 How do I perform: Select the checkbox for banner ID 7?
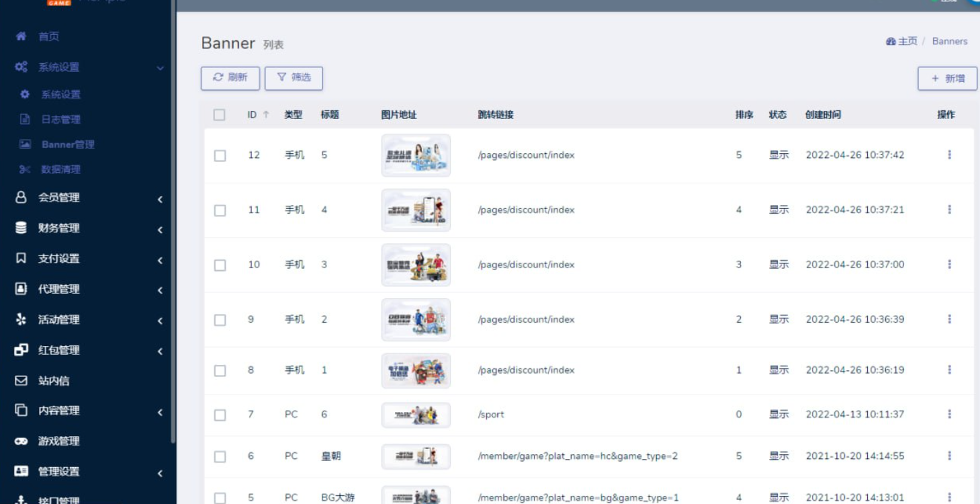point(220,415)
